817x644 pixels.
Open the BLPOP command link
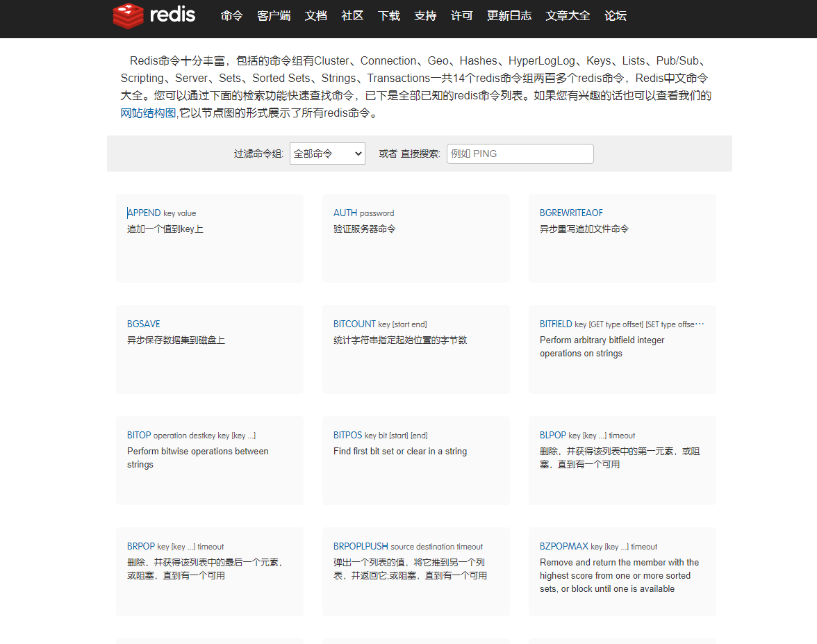553,435
